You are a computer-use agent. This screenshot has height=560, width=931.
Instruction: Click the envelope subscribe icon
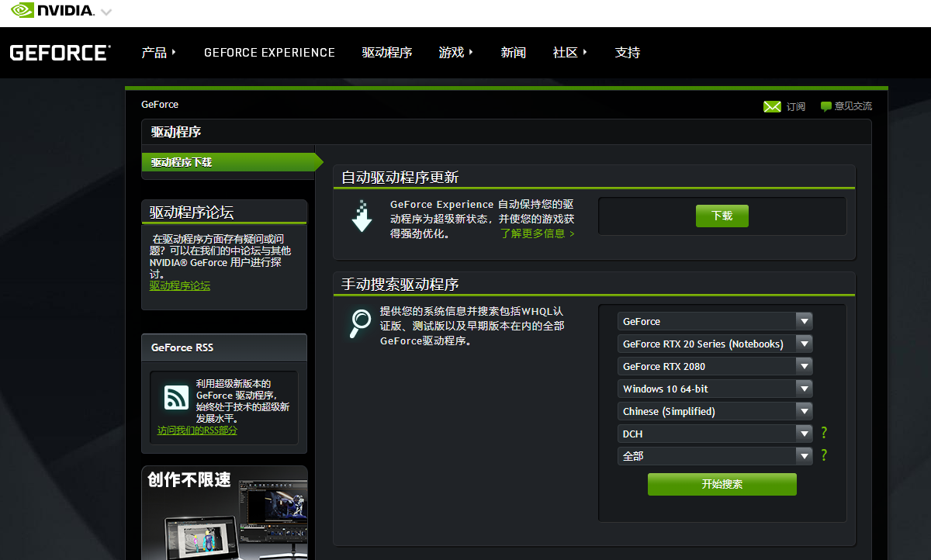(x=772, y=106)
